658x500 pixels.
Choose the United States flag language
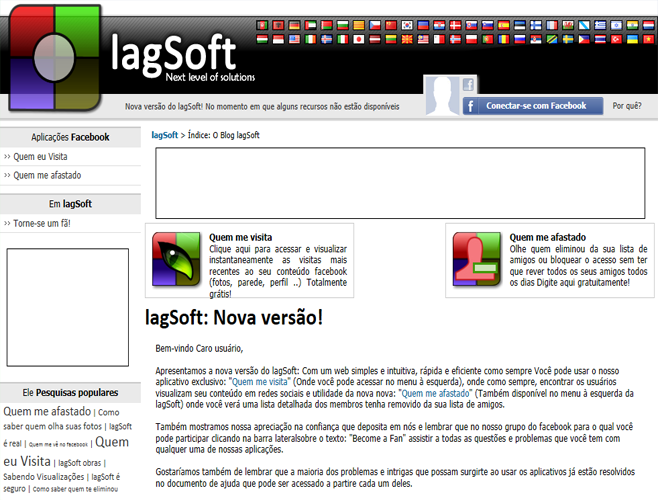click(295, 39)
